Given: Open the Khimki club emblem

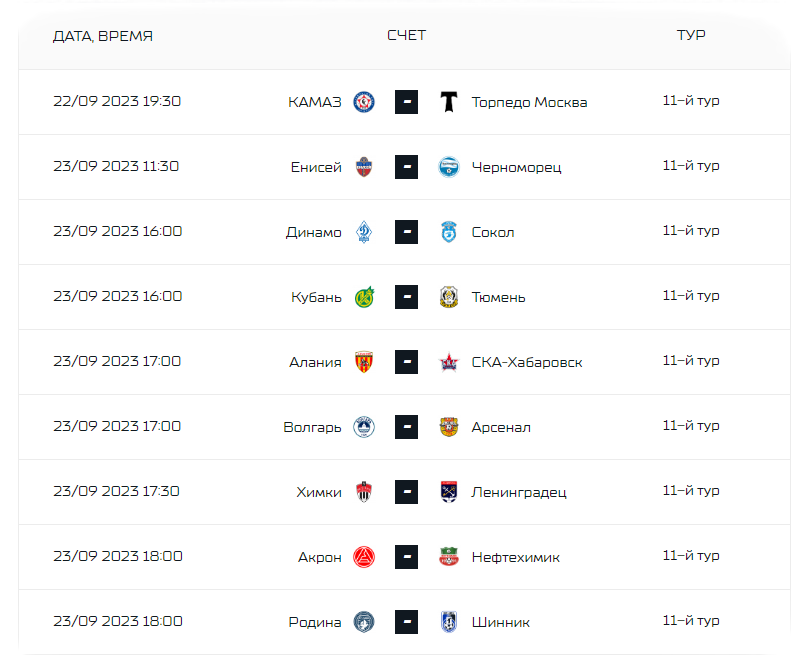Looking at the screenshot, I should (x=364, y=492).
